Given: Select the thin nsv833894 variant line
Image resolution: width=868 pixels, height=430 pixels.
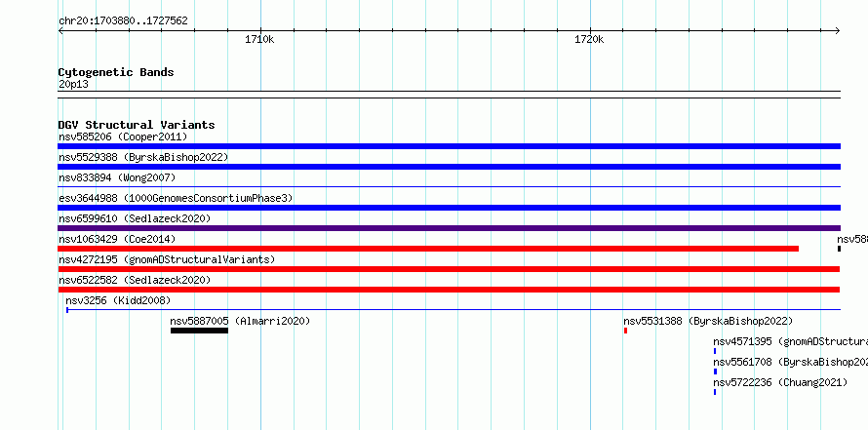Looking at the screenshot, I should coord(449,187).
